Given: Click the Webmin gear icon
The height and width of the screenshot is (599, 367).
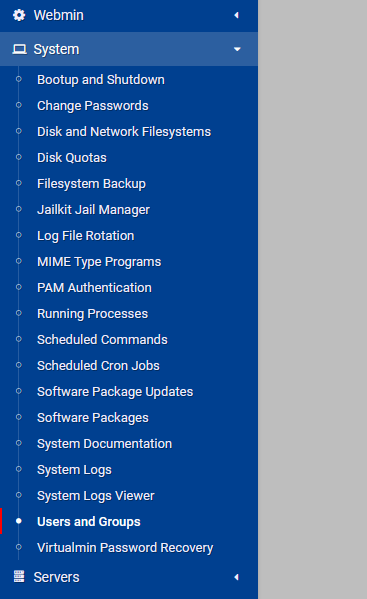Looking at the screenshot, I should (19, 15).
